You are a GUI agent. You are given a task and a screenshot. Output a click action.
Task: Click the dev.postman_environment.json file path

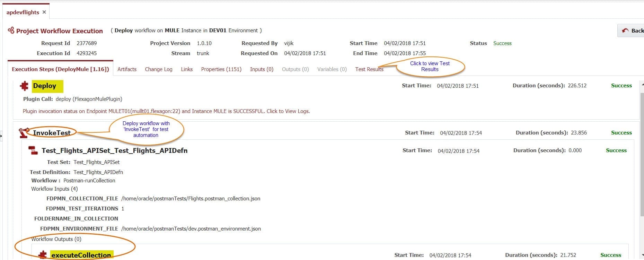[x=191, y=229]
